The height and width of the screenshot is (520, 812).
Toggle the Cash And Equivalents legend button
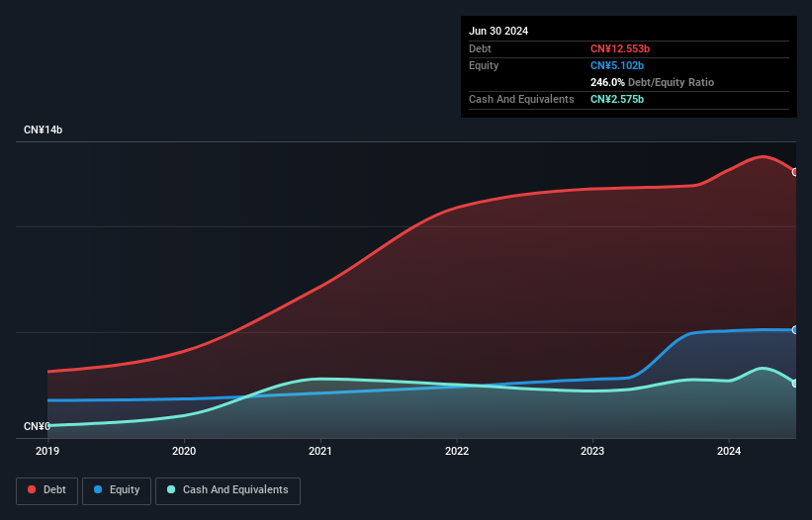click(227, 490)
